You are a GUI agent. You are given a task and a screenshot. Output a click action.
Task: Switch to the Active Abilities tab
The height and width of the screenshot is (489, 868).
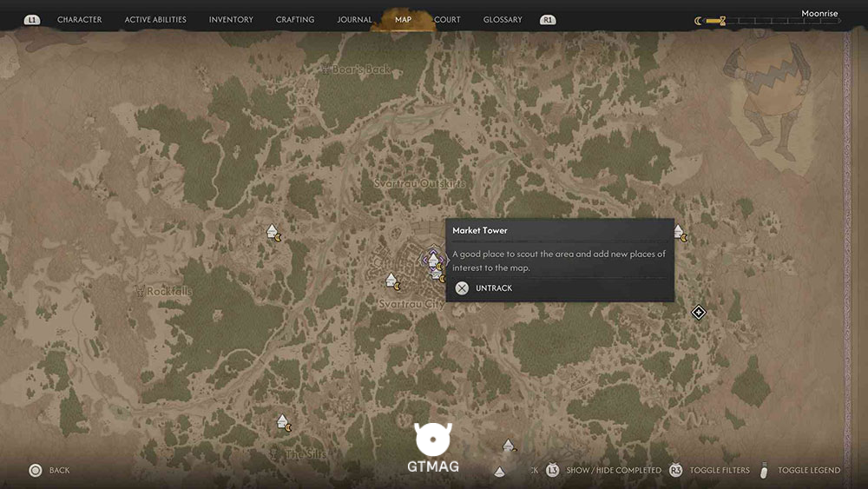pyautogui.click(x=155, y=19)
